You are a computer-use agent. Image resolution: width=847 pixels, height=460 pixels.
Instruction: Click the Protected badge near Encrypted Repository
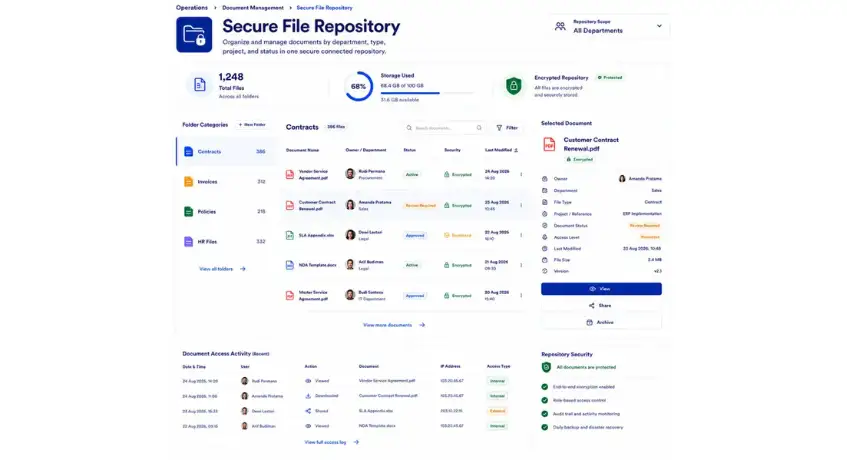click(610, 78)
